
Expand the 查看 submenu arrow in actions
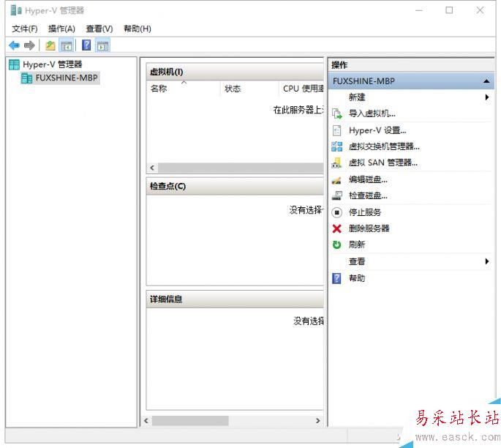486,261
